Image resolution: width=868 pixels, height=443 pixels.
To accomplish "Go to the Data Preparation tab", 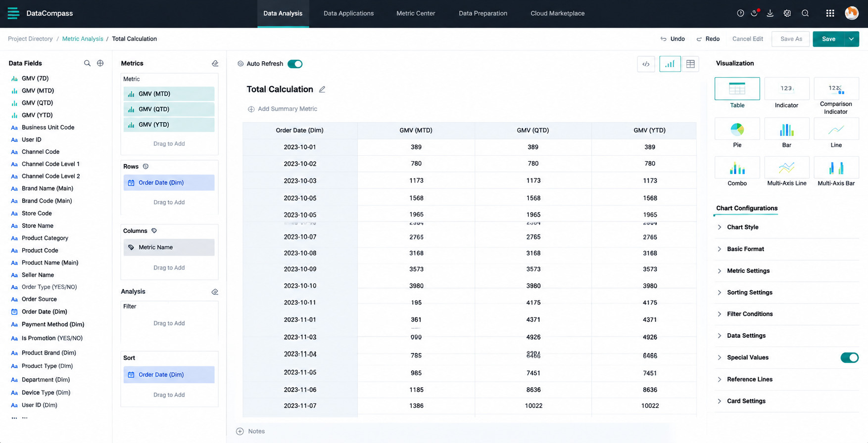I will [483, 13].
